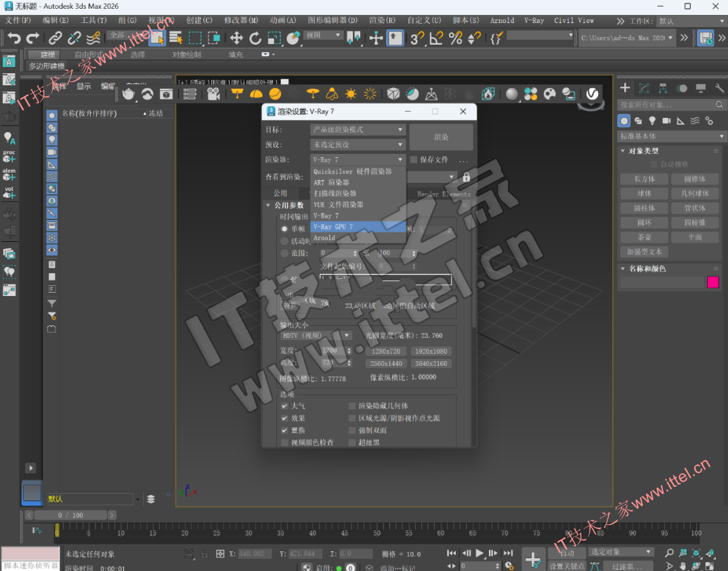Screen dimensions: 728x571
Task: Create a 长方体 box primitive
Action: (645, 179)
